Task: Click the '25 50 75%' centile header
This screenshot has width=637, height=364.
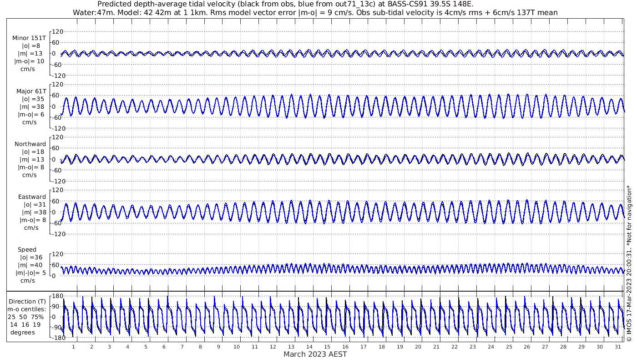Action: 25,317
